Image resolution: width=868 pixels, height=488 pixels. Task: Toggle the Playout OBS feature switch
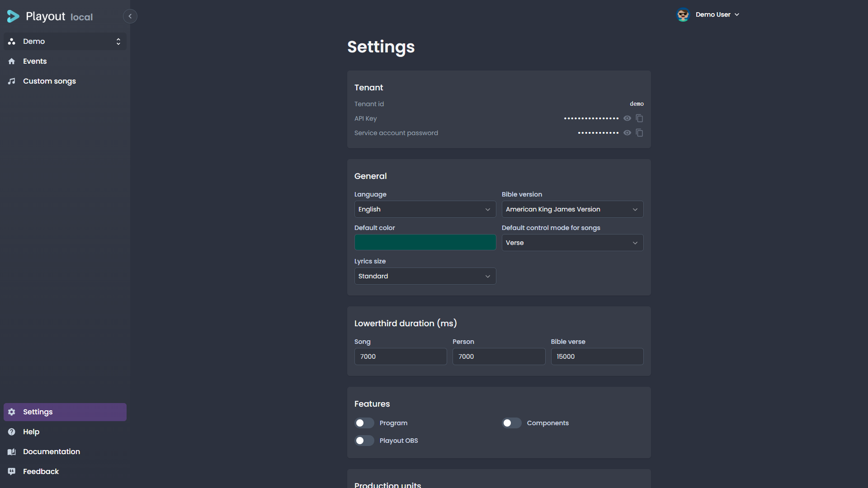(x=364, y=441)
